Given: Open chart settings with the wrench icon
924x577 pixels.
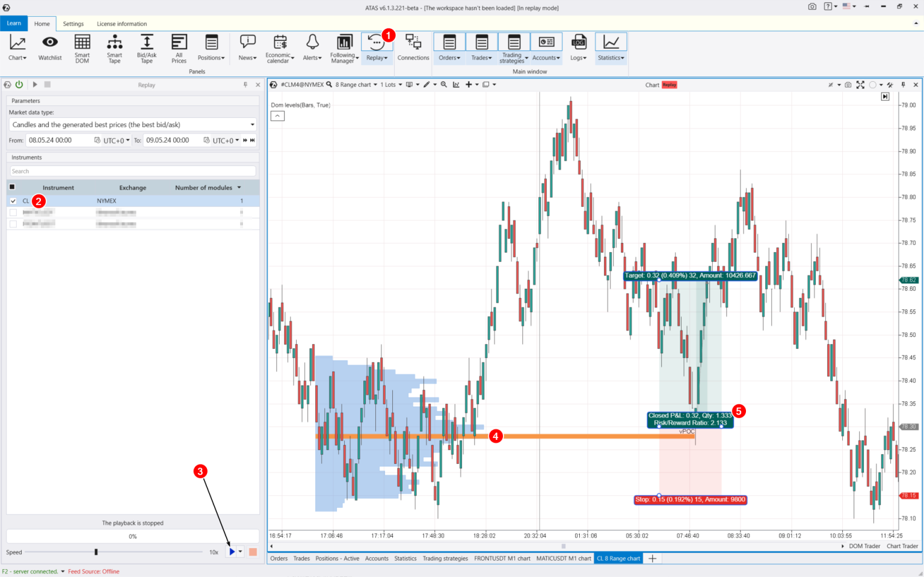Looking at the screenshot, I should pyautogui.click(x=890, y=85).
